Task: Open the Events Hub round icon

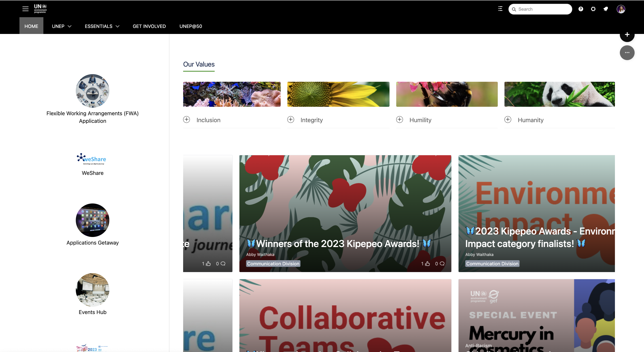Action: (93, 290)
